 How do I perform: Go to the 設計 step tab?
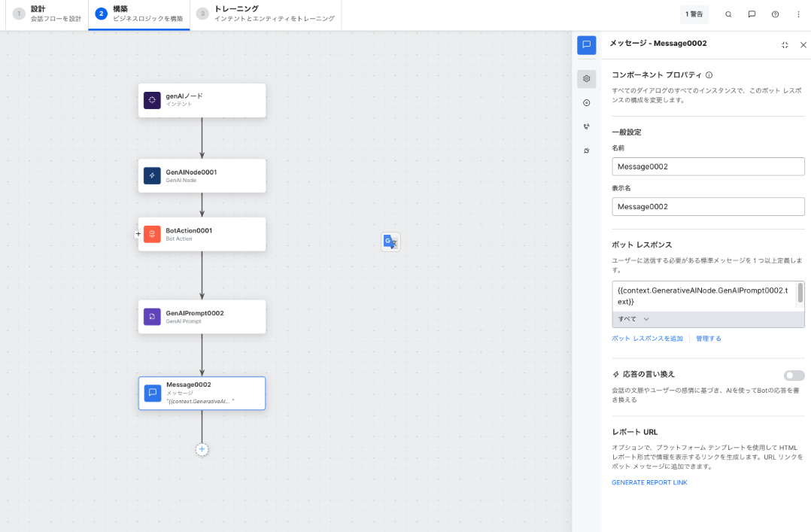tap(47, 14)
